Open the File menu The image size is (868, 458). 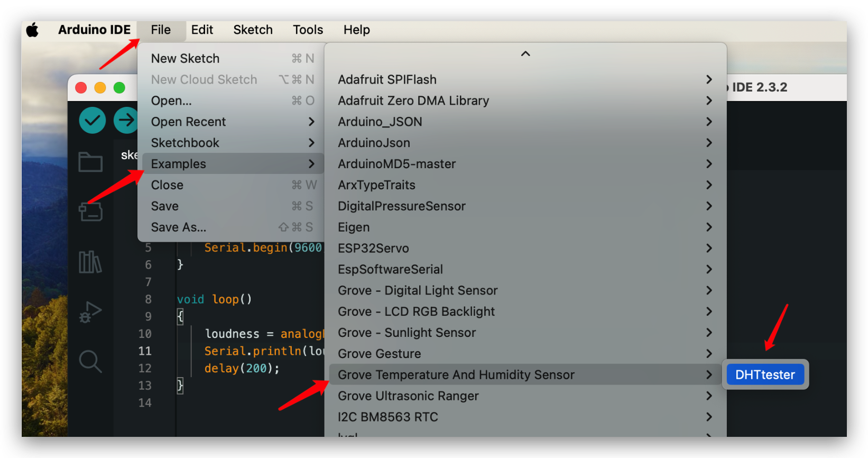pyautogui.click(x=161, y=30)
